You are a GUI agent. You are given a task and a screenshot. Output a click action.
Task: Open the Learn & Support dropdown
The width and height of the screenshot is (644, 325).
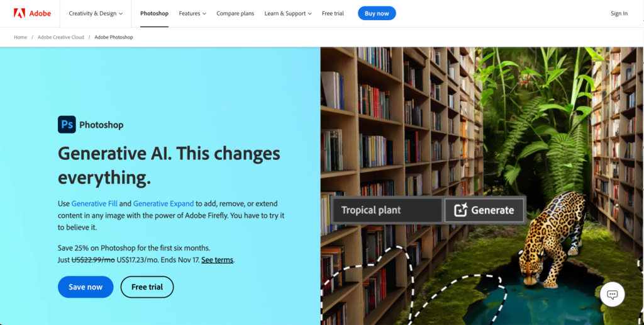click(288, 14)
